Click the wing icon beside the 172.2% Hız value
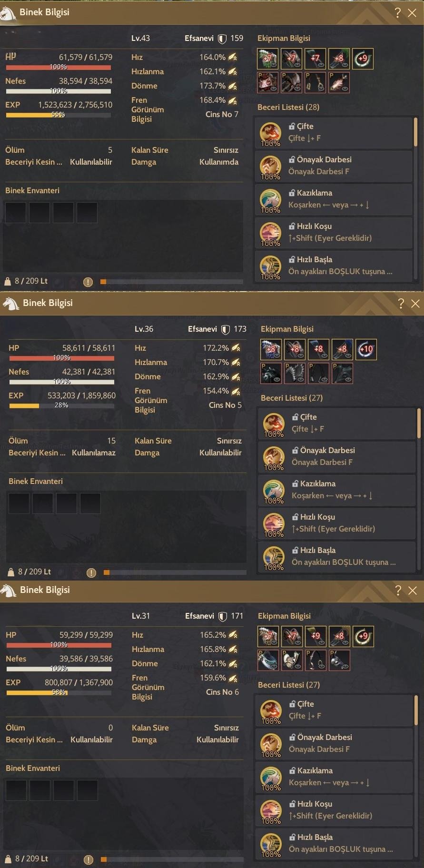The image size is (424, 868). [236, 348]
